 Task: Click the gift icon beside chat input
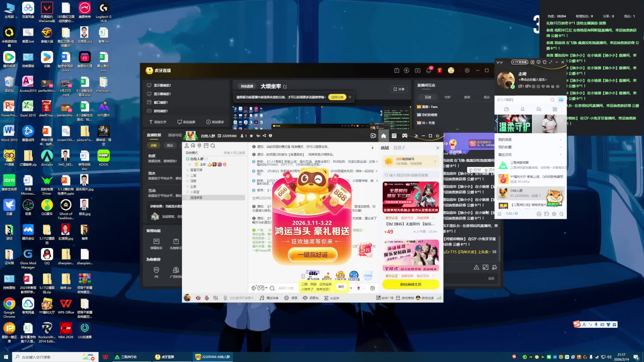tap(372, 288)
